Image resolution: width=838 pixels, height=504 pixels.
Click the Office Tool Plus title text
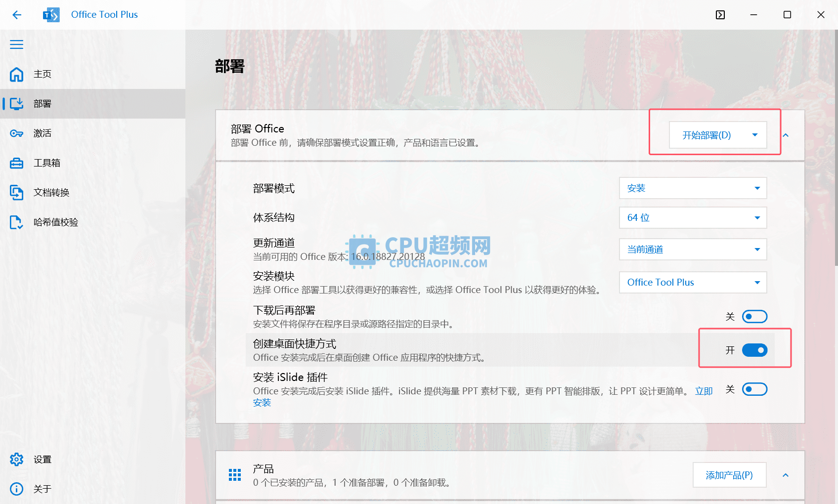[104, 15]
